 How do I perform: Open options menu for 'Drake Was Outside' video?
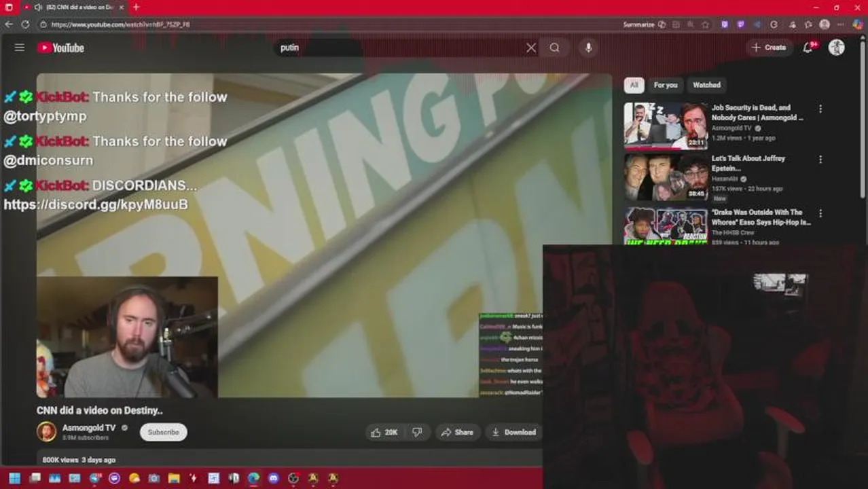pyautogui.click(x=820, y=213)
